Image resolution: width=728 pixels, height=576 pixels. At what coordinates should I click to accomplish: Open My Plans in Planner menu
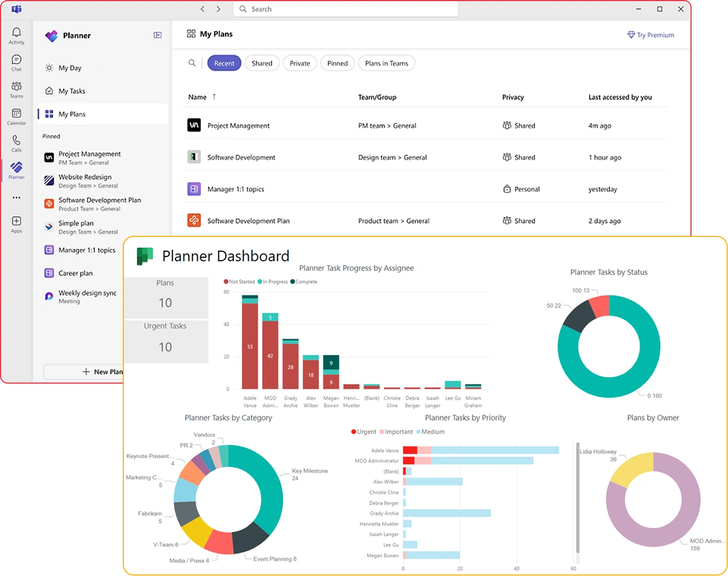103,114
